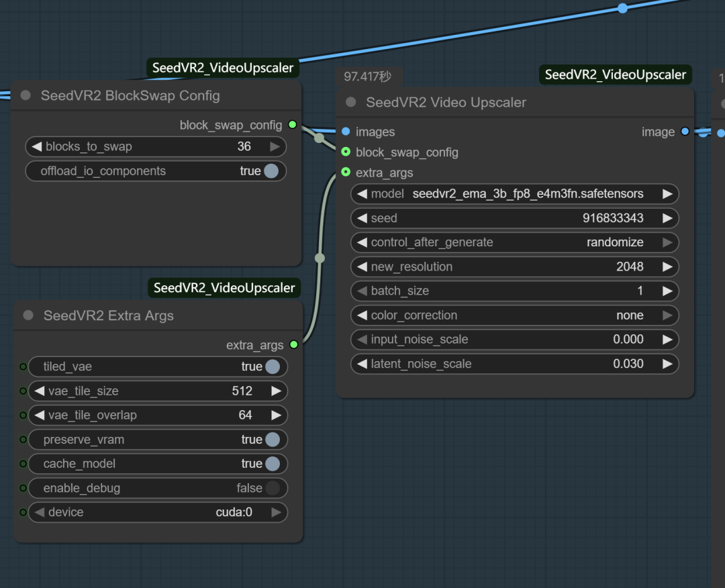
Task: Increase blocks_to_swap value
Action: coord(275,146)
